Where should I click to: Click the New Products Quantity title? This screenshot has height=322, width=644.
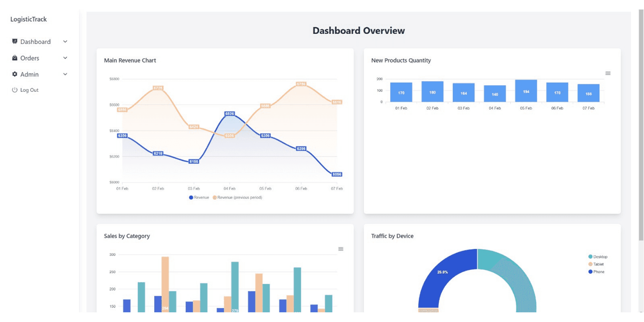[401, 61]
